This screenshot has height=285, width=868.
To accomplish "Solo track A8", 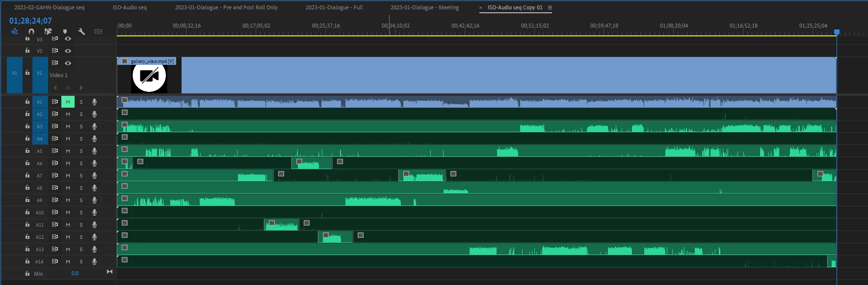I will (x=81, y=188).
